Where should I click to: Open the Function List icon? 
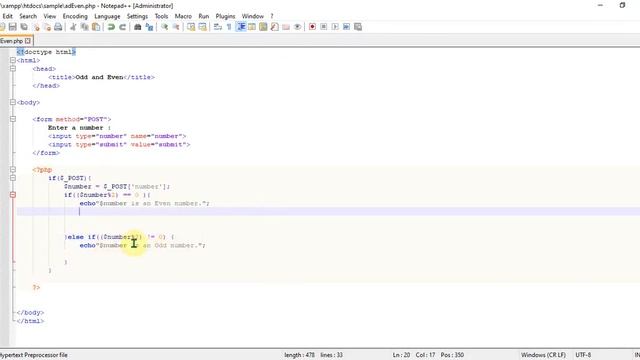(275, 27)
